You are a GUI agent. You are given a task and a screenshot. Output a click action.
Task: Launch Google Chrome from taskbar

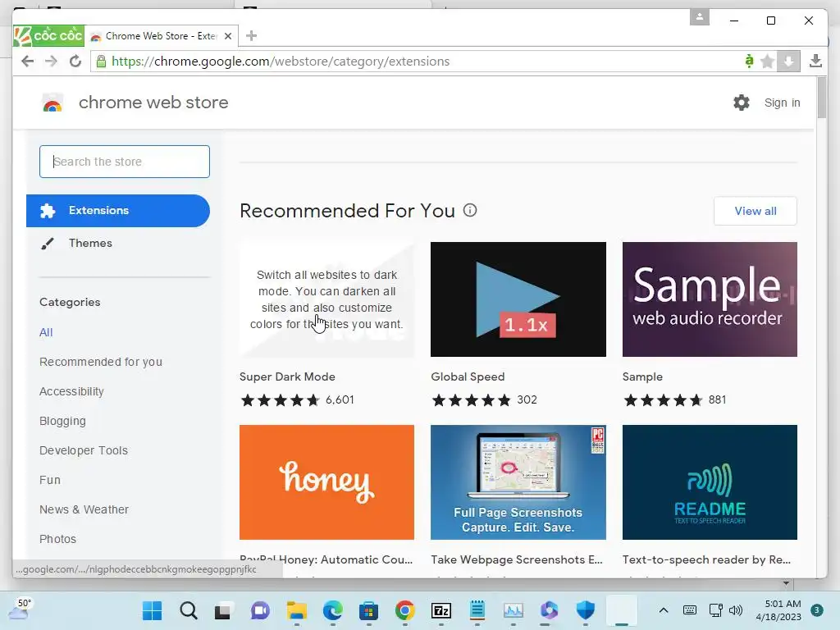(x=405, y=610)
